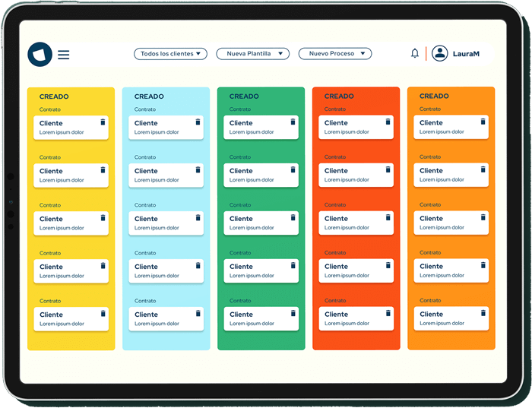Select the CREADO header of red column
Image resolution: width=532 pixels, height=408 pixels.
[339, 96]
